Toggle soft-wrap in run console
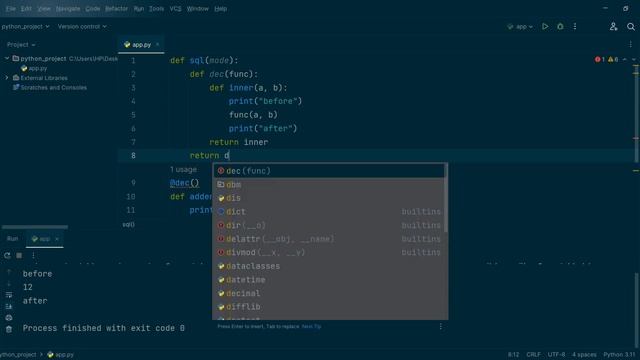The image size is (640, 360). click(9, 295)
